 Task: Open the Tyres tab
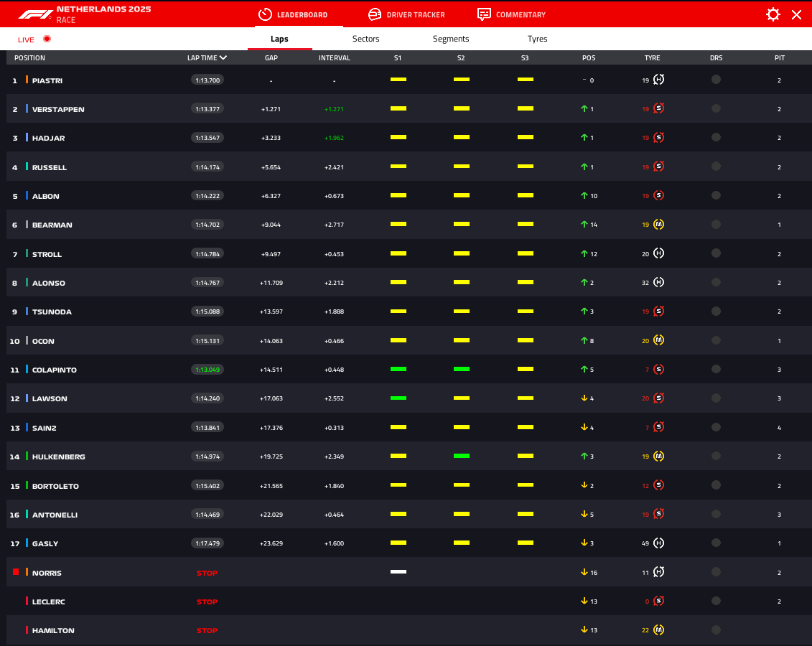[537, 39]
